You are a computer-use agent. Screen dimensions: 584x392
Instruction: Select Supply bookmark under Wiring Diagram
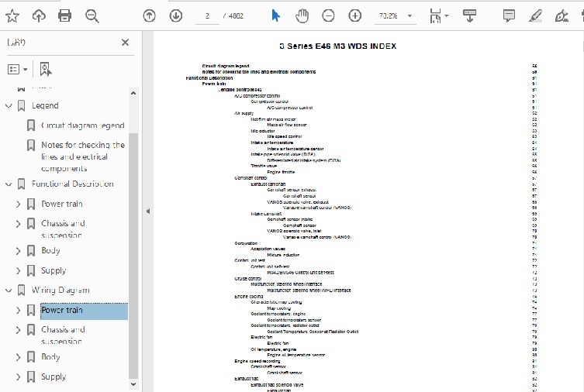click(x=54, y=377)
